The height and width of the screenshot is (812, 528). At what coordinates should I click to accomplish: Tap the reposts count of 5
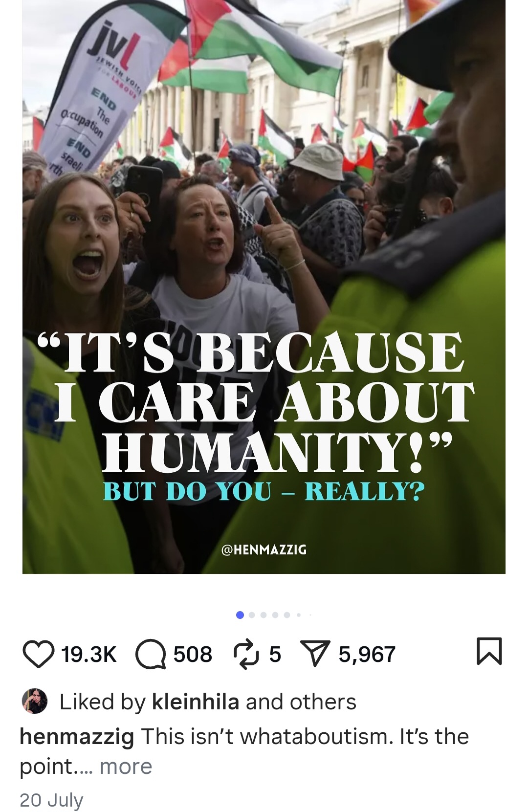(x=275, y=655)
